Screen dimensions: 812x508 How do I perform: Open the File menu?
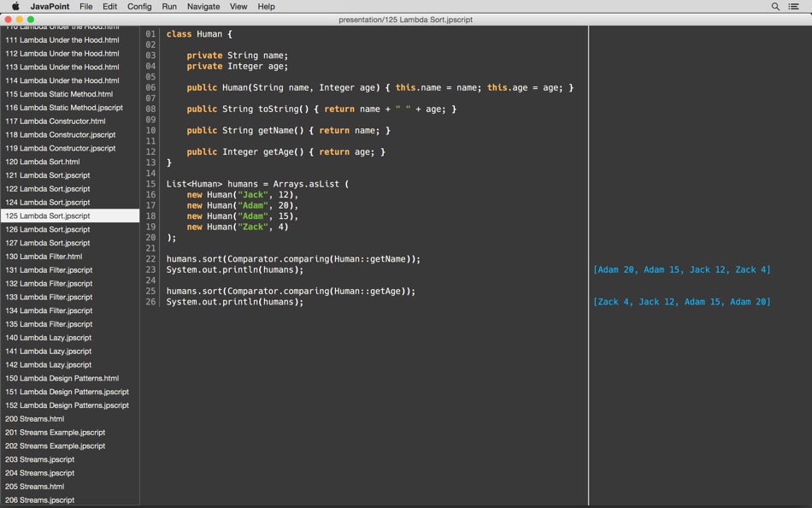(x=85, y=7)
